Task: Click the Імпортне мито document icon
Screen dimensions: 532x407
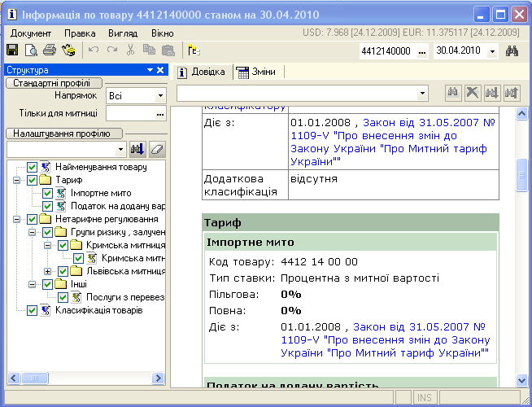Action: pyautogui.click(x=61, y=193)
